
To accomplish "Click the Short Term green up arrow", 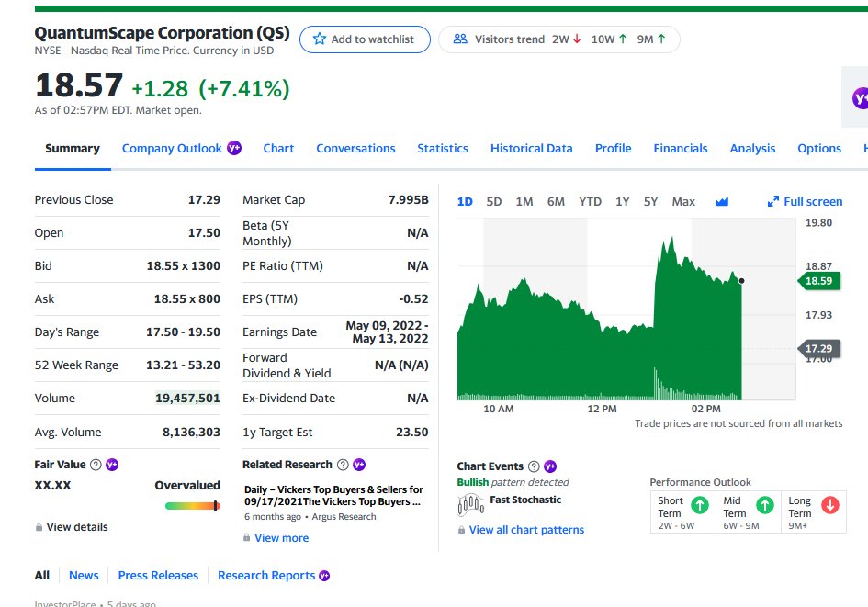I will (x=700, y=505).
